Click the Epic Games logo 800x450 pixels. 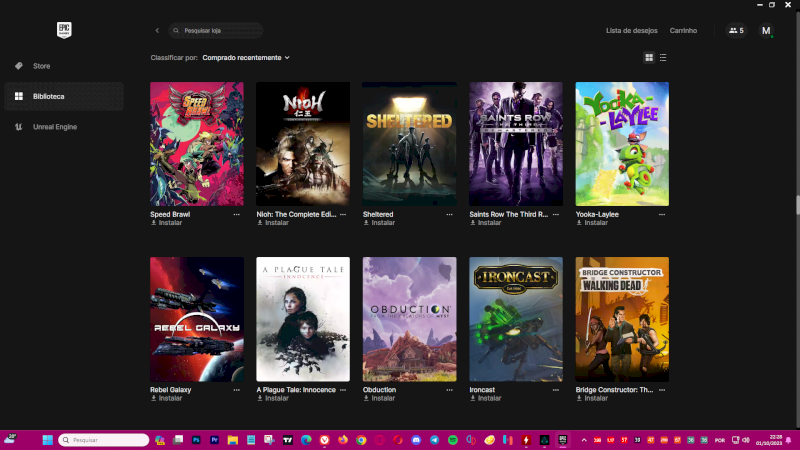64,30
